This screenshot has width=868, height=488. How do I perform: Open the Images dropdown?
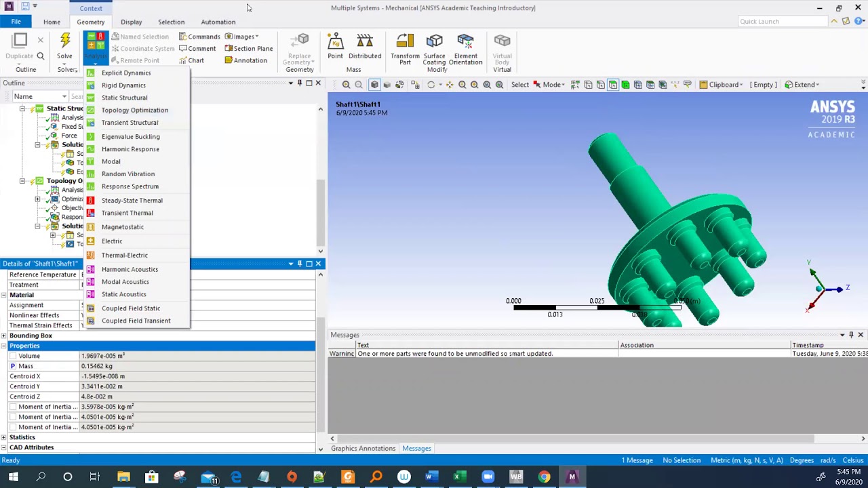coord(242,37)
